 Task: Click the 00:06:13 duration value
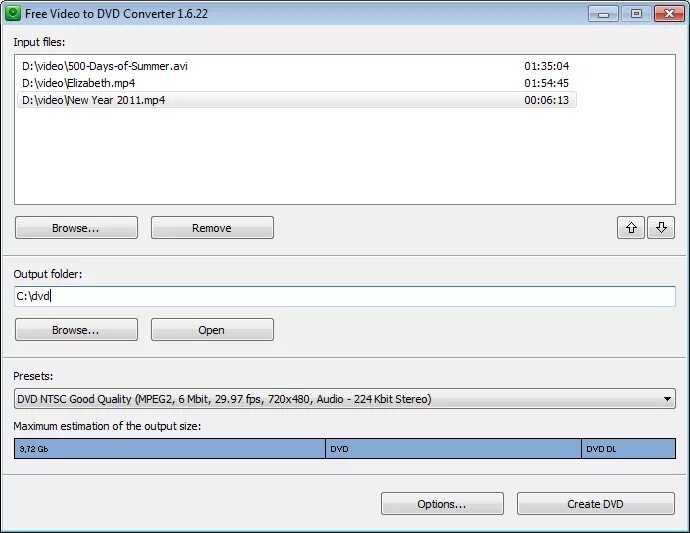point(546,100)
